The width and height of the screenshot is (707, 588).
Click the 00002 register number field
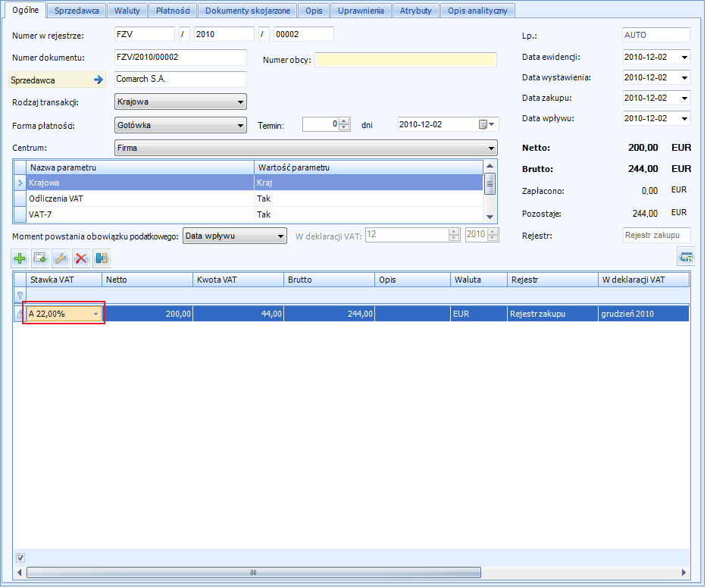(x=303, y=34)
